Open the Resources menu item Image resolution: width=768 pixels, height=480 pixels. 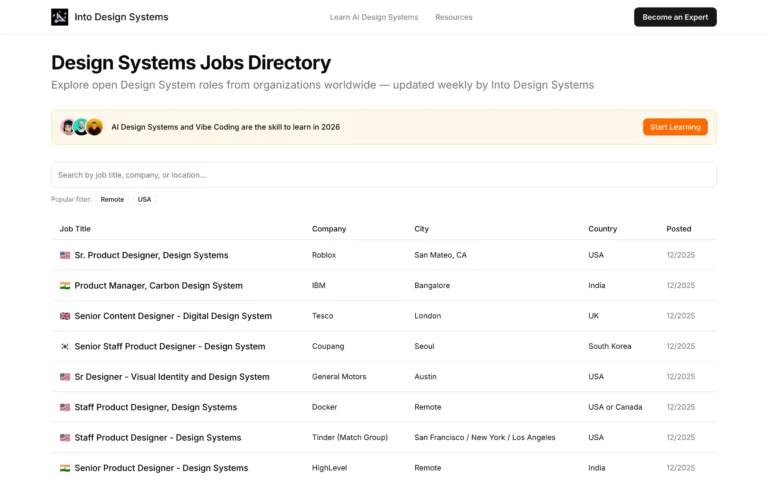(x=454, y=17)
